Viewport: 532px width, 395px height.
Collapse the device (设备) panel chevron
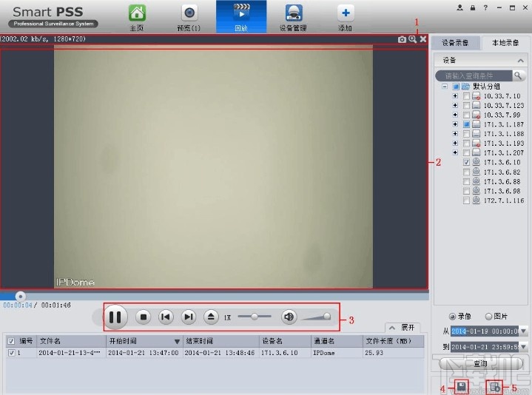tap(520, 61)
